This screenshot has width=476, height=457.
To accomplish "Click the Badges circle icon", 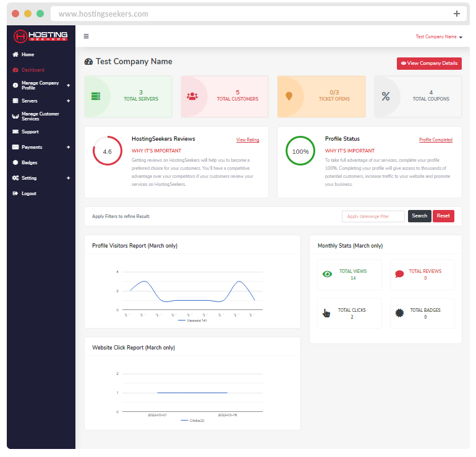I will (15, 162).
